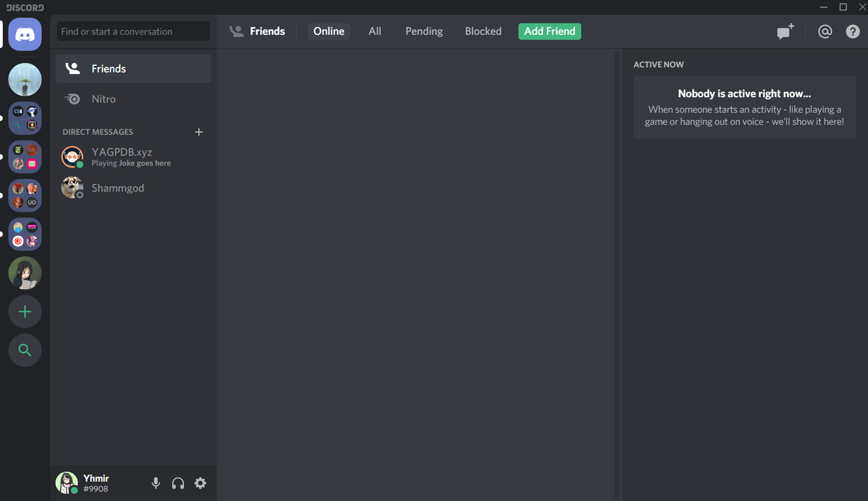This screenshot has width=868, height=501.
Task: Open the Shammgod direct message
Action: coord(133,188)
